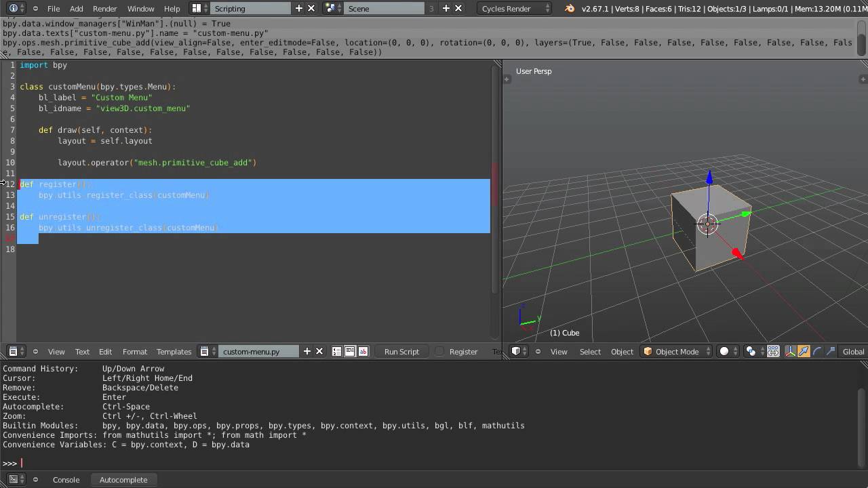868x488 pixels.
Task: Select the scale manipulator
Action: [x=831, y=351]
